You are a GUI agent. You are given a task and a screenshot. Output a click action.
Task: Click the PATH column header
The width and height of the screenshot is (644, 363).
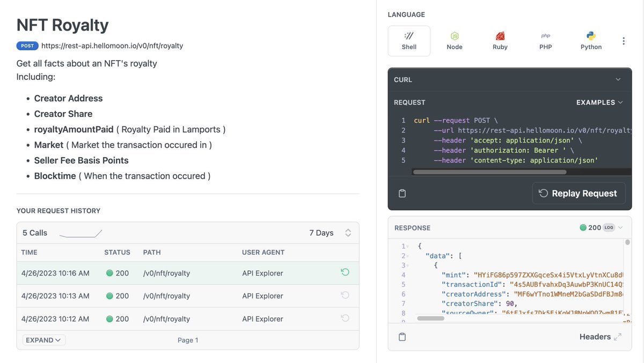pos(152,252)
